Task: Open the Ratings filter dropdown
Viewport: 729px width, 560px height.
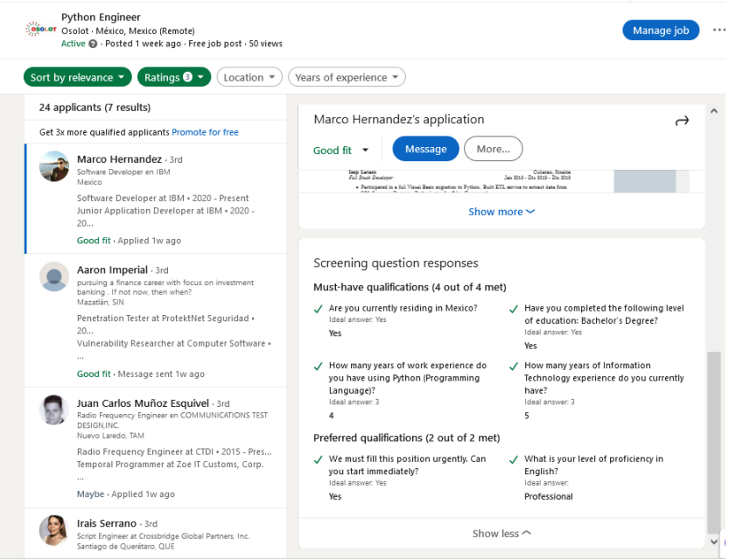Action: tap(174, 77)
